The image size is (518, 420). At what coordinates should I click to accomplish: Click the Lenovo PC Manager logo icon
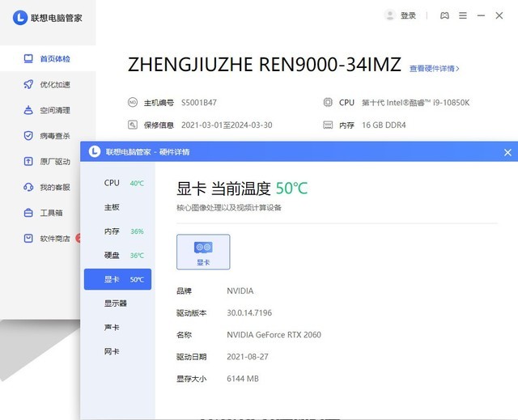tap(19, 18)
